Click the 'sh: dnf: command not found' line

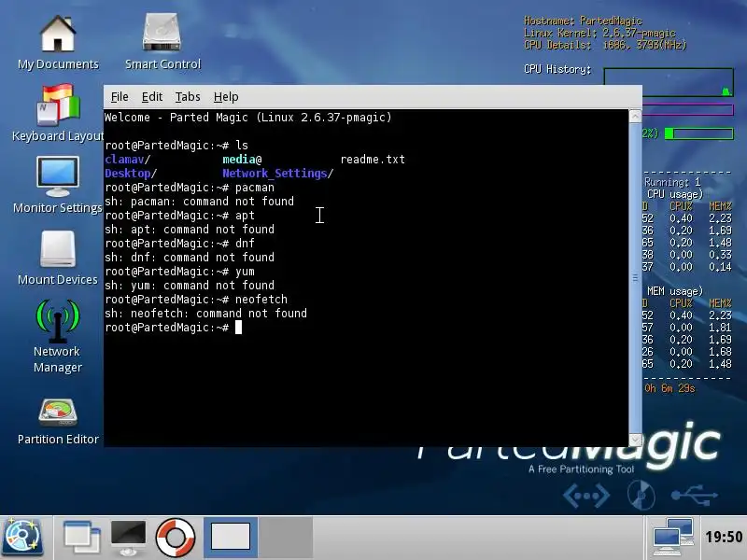click(190, 258)
